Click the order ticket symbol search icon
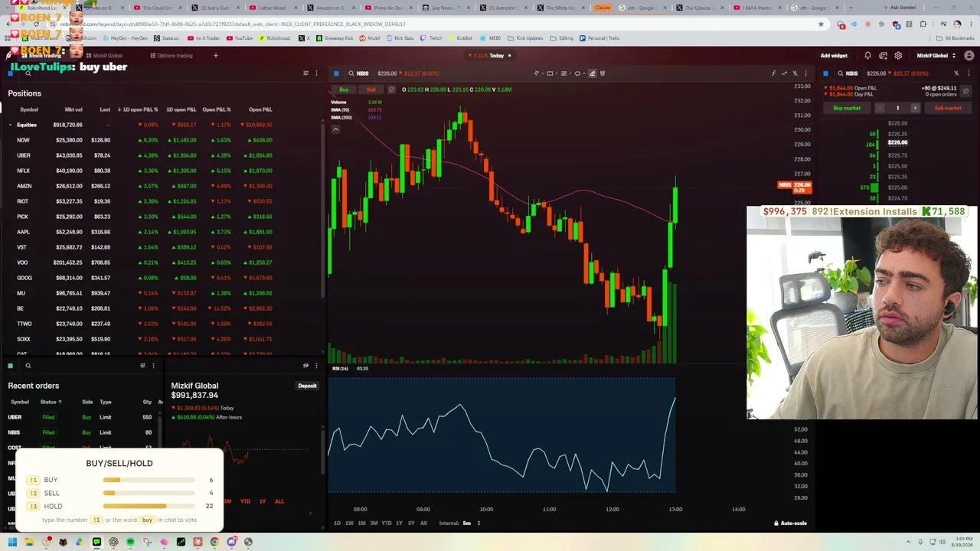The height and width of the screenshot is (551, 980). tap(840, 73)
